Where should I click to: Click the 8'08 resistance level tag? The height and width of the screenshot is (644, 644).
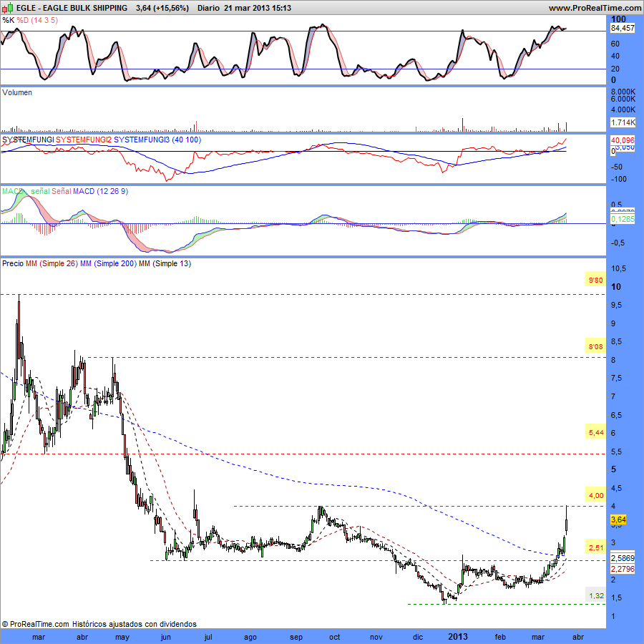(595, 346)
